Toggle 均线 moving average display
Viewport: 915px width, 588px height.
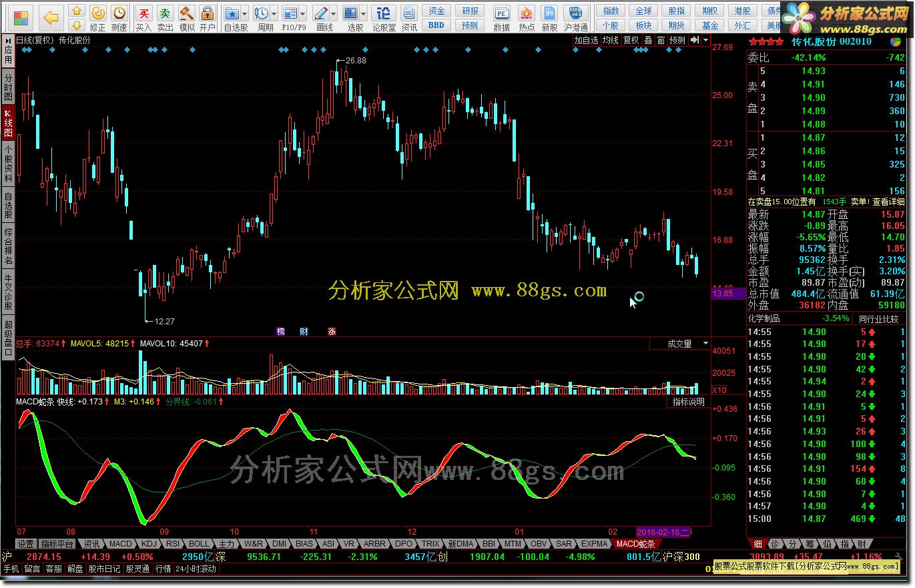610,40
